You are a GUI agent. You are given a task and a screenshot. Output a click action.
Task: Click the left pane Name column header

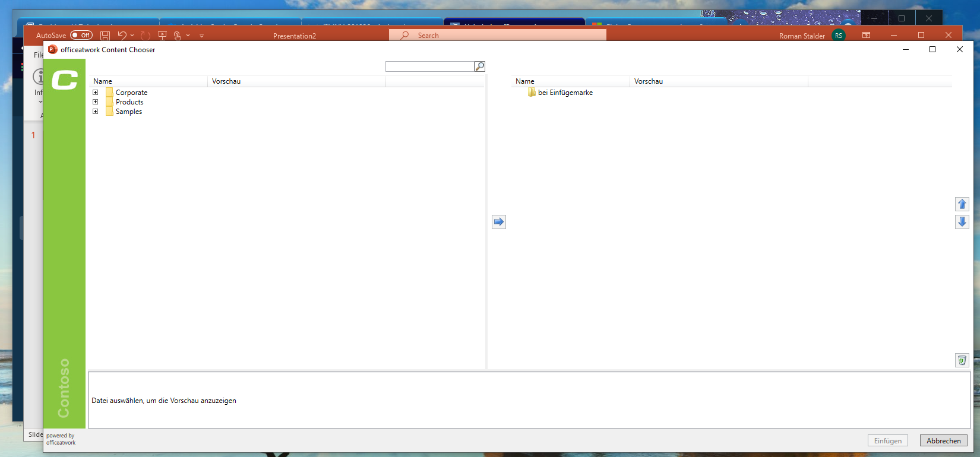coord(148,81)
